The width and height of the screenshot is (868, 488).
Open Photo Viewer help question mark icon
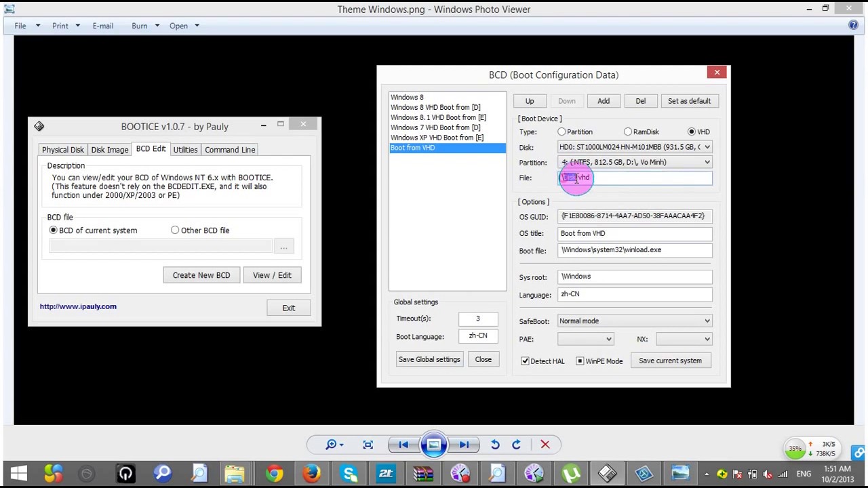click(x=853, y=25)
